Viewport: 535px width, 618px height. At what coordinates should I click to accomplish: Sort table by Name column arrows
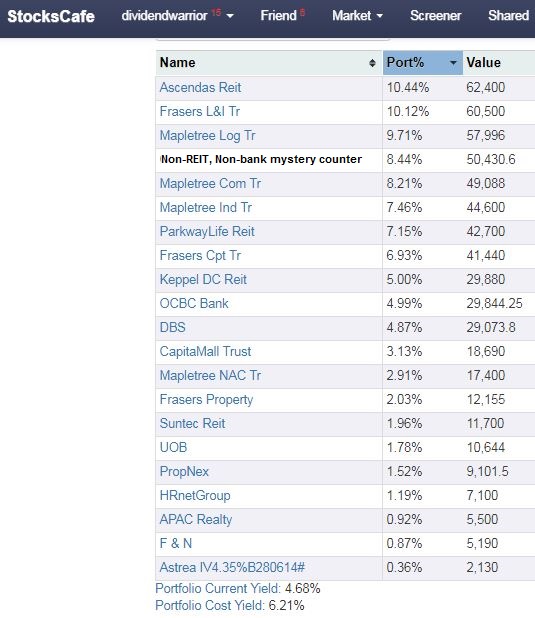coord(372,63)
